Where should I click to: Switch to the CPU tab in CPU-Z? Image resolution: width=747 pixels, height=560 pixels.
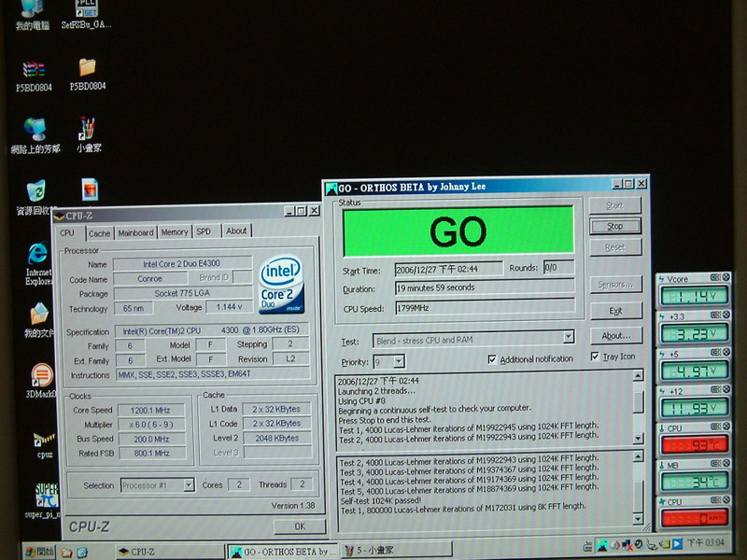[x=67, y=232]
